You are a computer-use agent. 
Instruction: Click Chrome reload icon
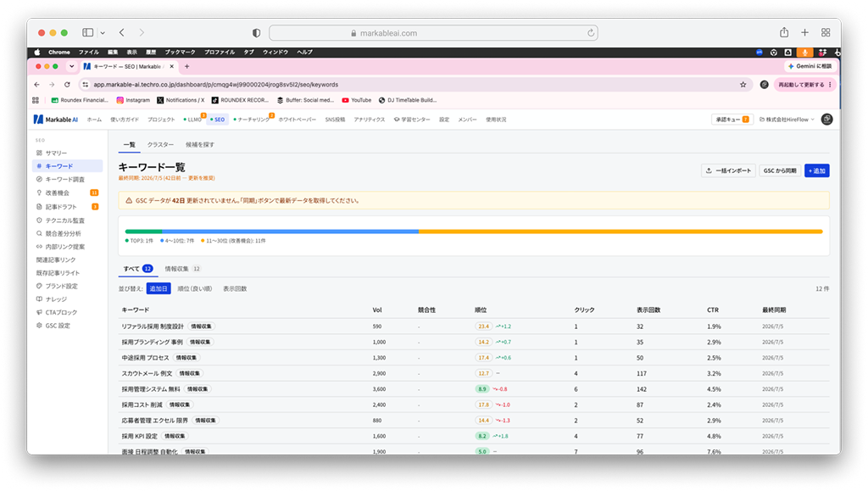tap(67, 85)
